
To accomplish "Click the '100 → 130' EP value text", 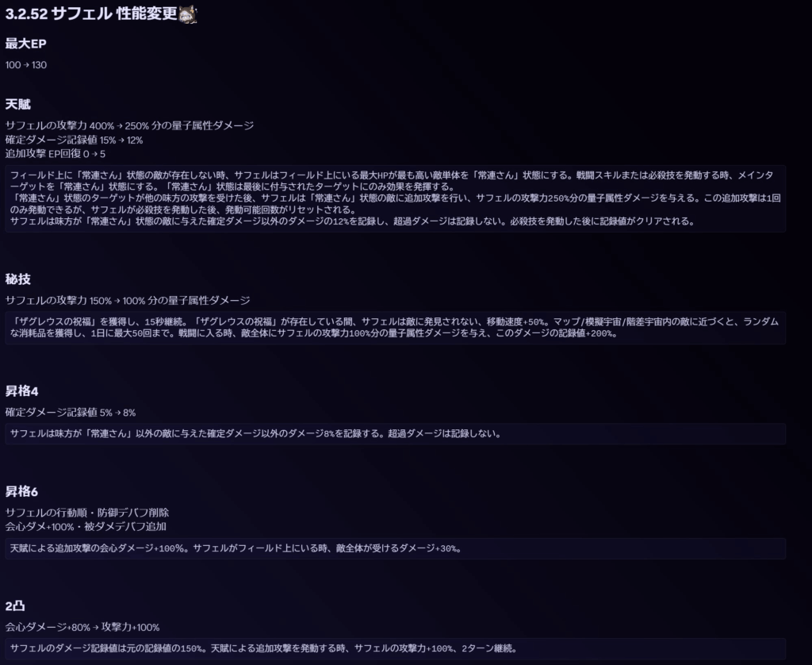I will click(26, 64).
